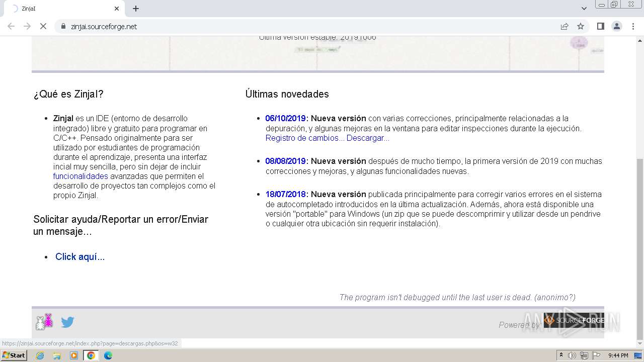Click the scrollbar down arrow
644x362 pixels.
640,344
